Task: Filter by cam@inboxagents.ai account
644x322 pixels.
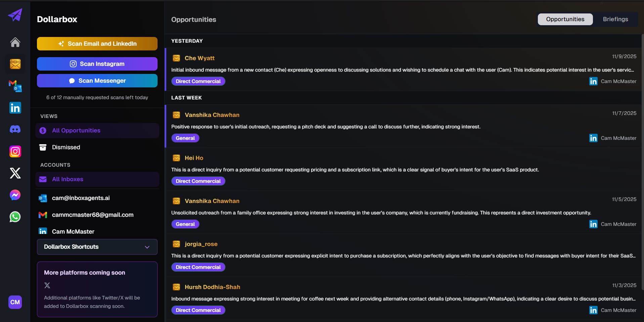Action: [x=81, y=198]
